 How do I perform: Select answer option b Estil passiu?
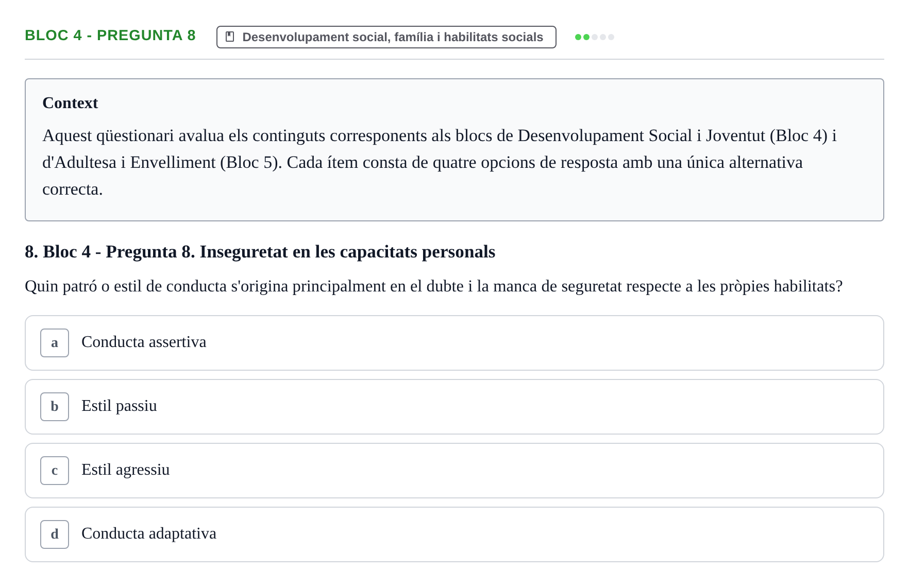click(454, 407)
